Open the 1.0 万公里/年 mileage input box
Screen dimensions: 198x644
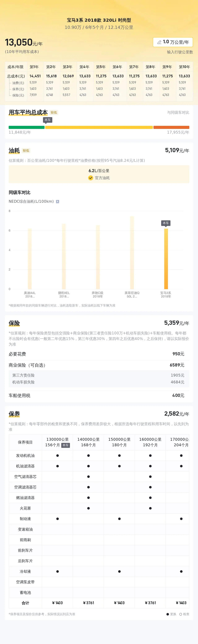click(173, 42)
